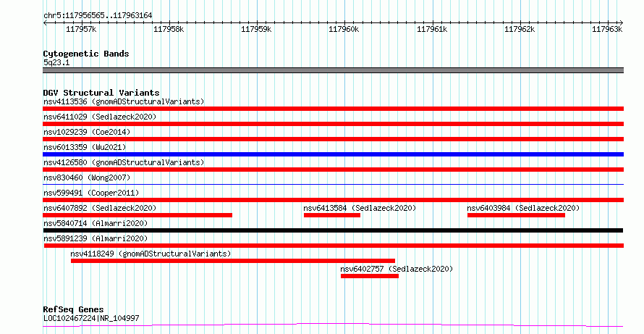Click the nsv5840714 (Almarri2020) label
The image size is (644, 334).
pyautogui.click(x=96, y=223)
